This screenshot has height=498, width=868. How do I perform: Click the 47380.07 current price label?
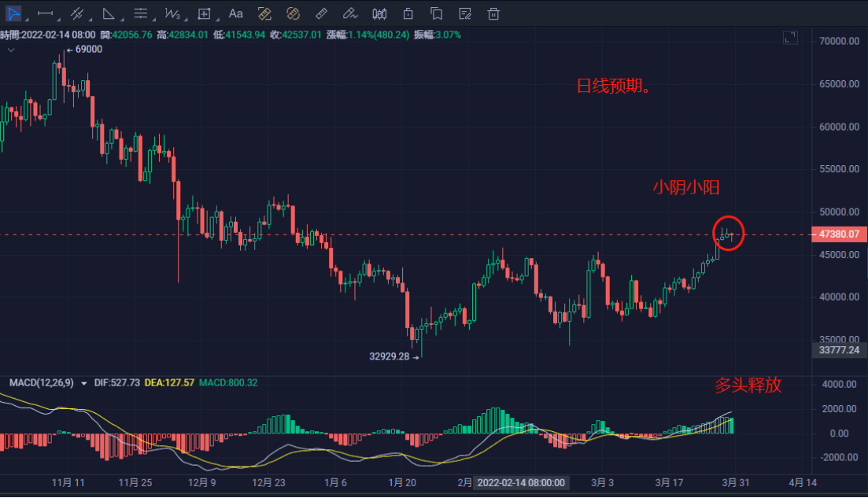coord(838,234)
